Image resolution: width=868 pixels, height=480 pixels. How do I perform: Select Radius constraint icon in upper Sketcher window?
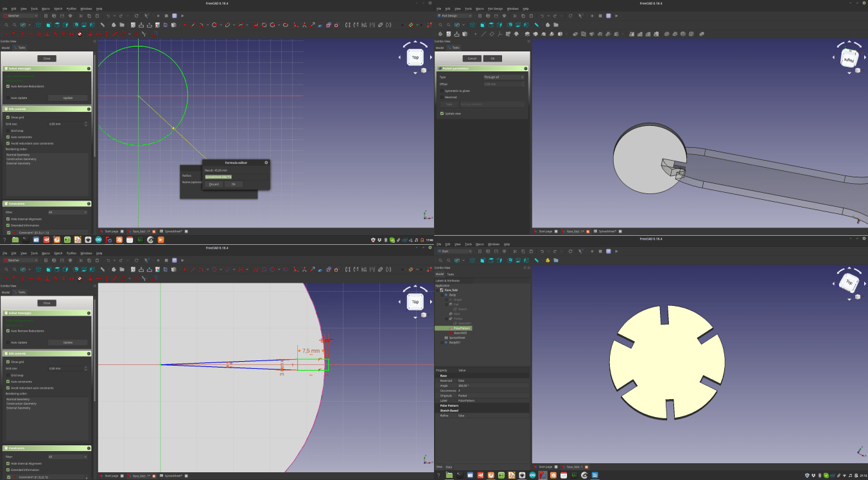click(123, 34)
